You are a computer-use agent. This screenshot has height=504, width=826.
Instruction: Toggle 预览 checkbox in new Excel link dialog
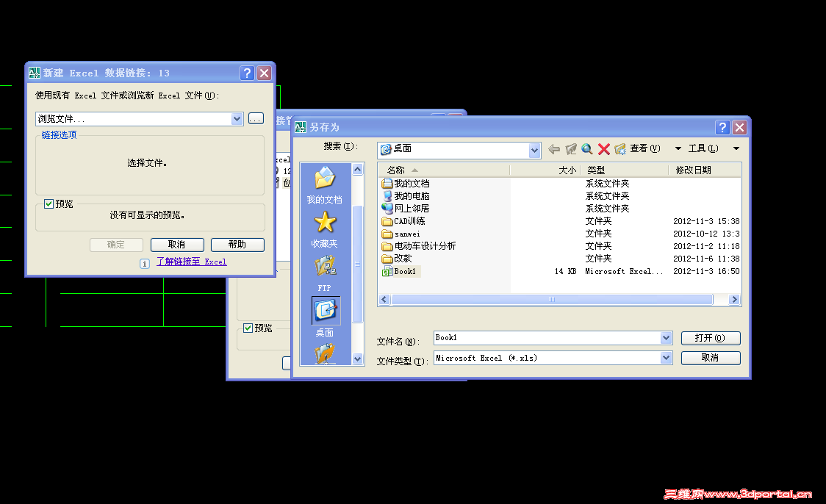(49, 204)
